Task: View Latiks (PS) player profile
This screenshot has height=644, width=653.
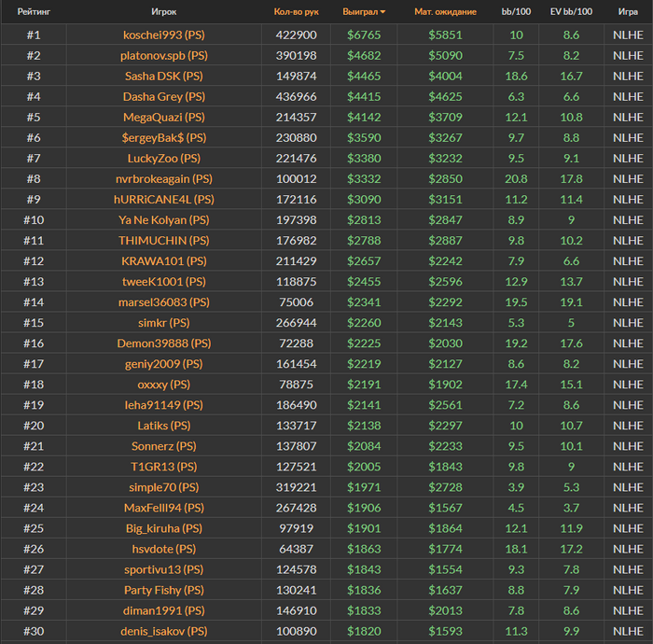Action: pos(163,425)
